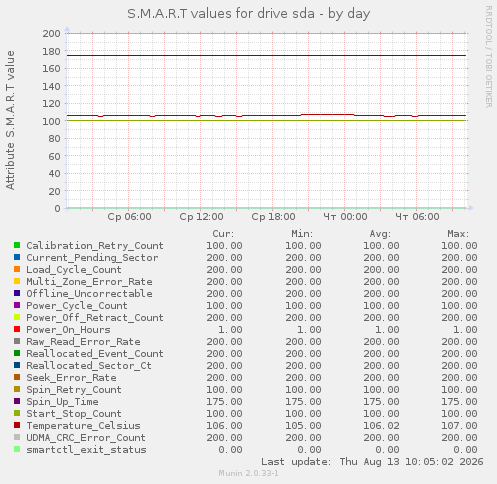
Task: Click the UDMA_CRC_Error_Count light gray swatch
Action: click(x=17, y=437)
